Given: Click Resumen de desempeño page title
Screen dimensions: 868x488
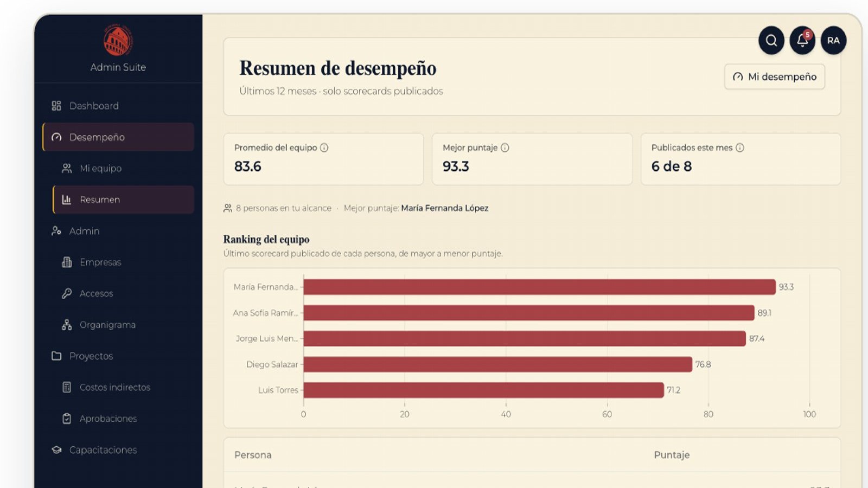Looking at the screenshot, I should 338,68.
